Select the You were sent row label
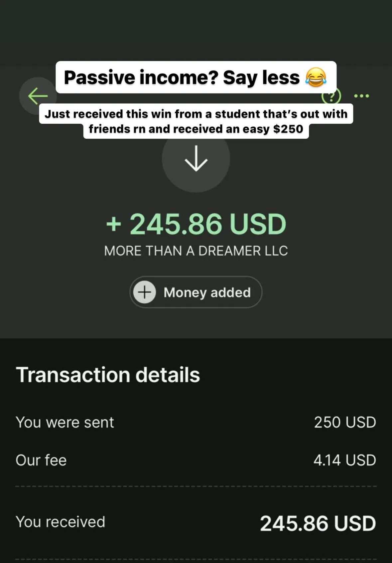This screenshot has width=392, height=563. click(x=65, y=423)
